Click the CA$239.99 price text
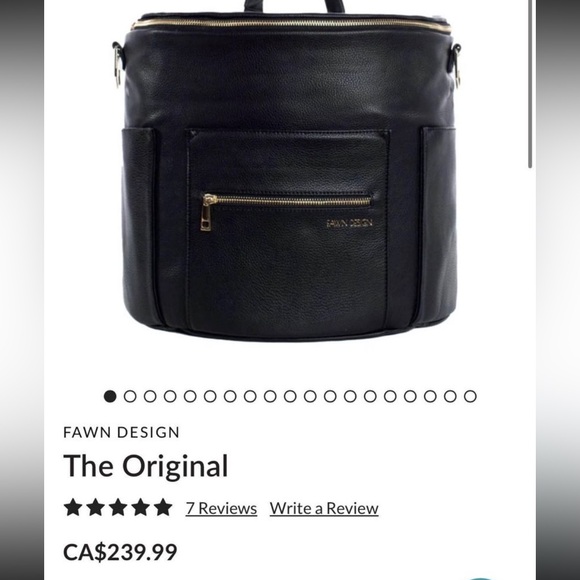The height and width of the screenshot is (580, 580). point(120,552)
